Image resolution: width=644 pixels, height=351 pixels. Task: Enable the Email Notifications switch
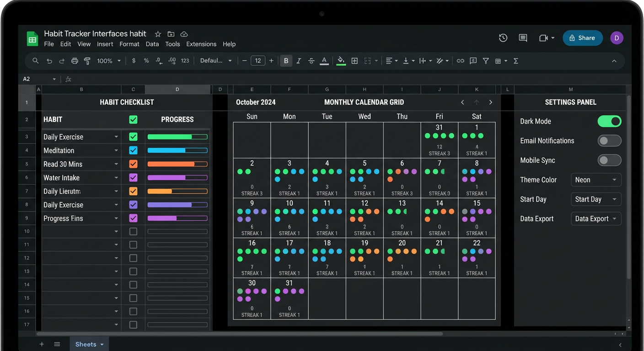(609, 141)
